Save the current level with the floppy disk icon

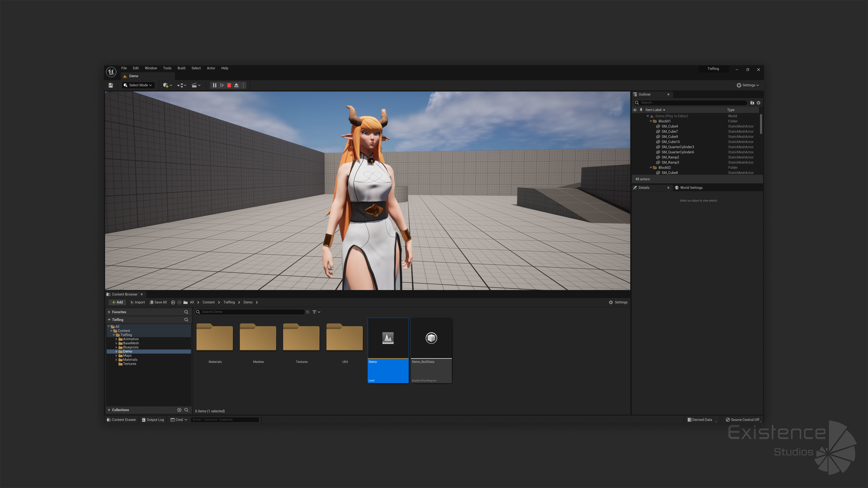click(111, 85)
